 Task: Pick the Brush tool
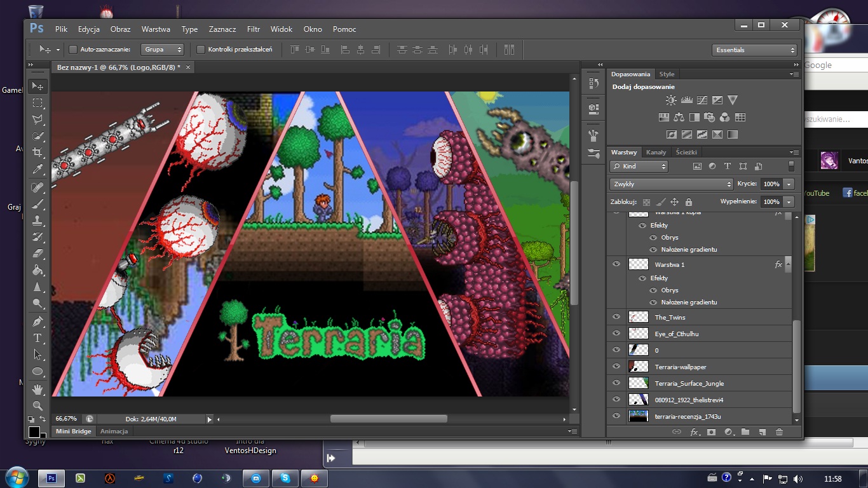38,204
